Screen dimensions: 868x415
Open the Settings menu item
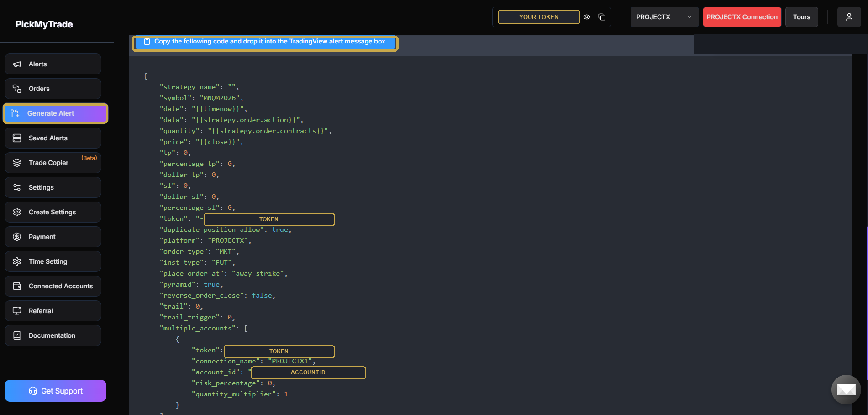click(x=53, y=187)
